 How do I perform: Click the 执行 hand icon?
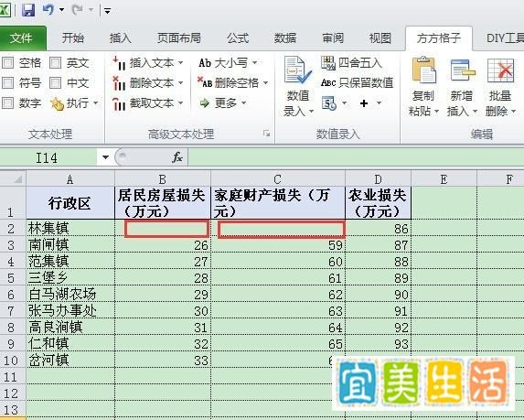pyautogui.click(x=56, y=103)
